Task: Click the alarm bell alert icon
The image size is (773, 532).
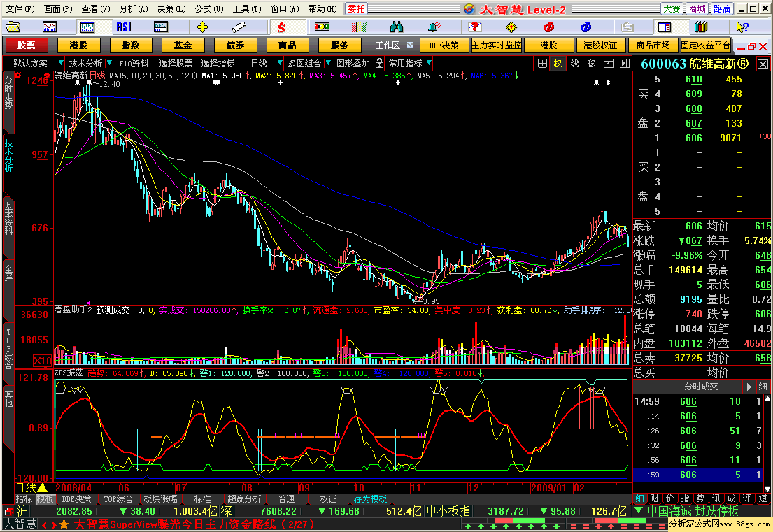Action: coord(434,27)
